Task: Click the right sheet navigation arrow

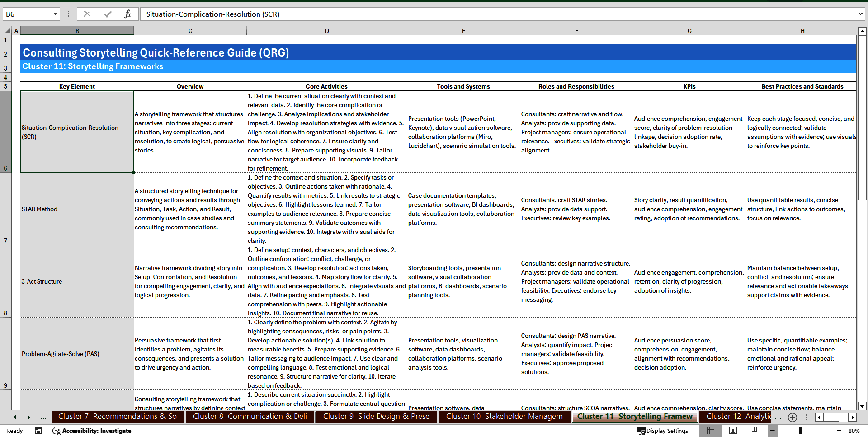Action: tap(29, 417)
